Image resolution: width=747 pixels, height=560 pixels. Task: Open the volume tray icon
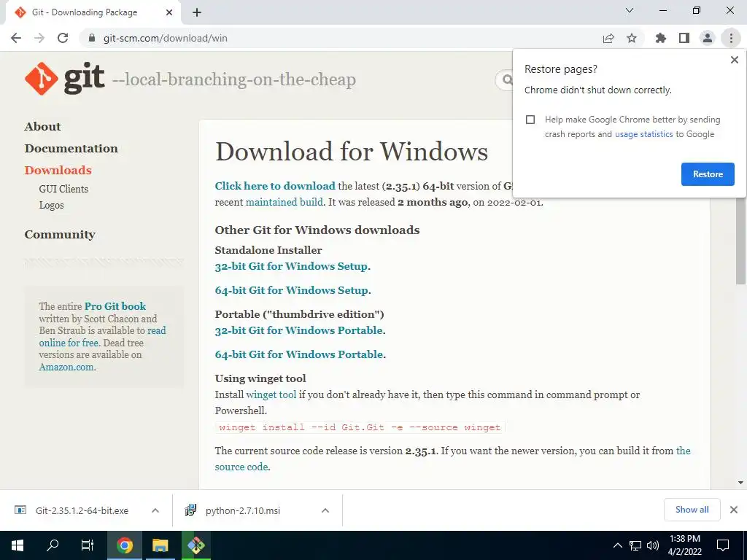tap(653, 545)
